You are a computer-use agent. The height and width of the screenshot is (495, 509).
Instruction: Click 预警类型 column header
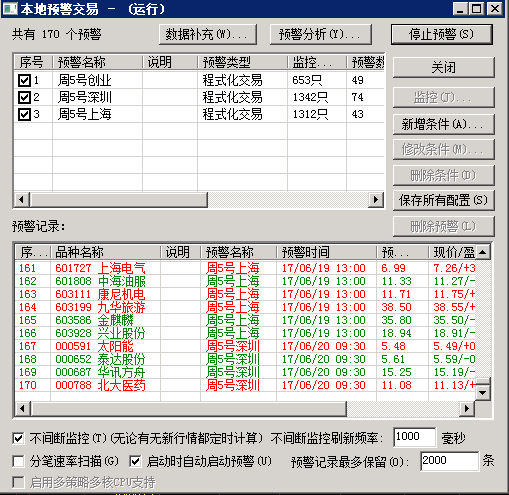click(x=242, y=62)
